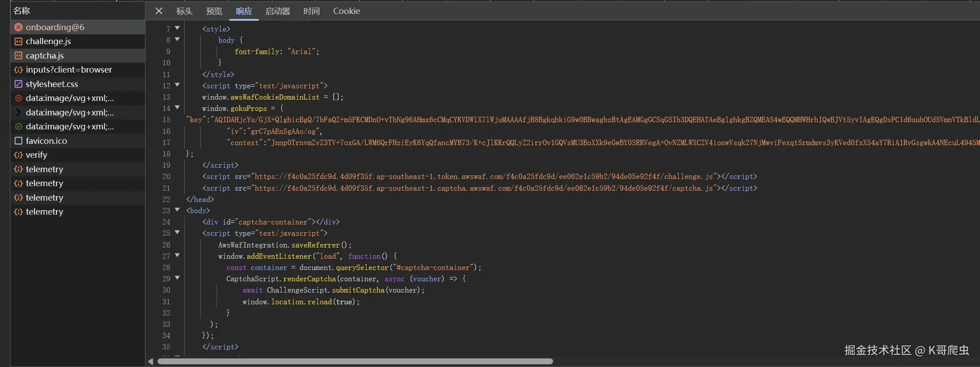
Task: Switch to the 预览 tab
Action: (214, 11)
